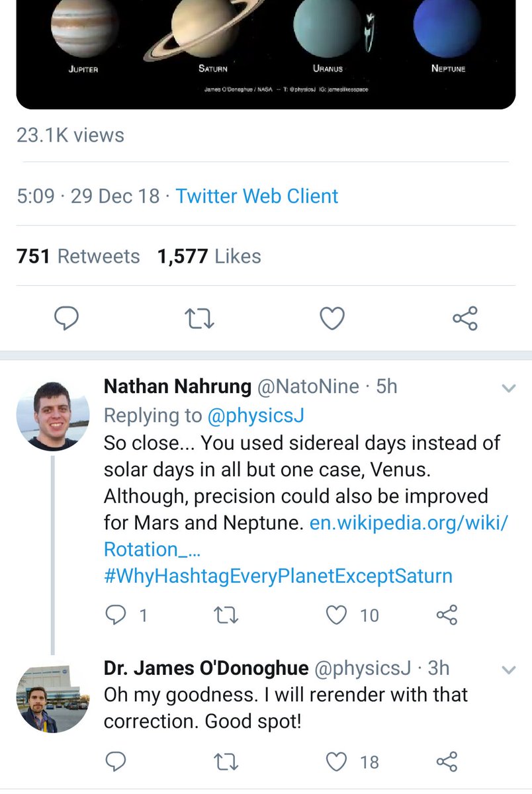Viewport: 532px width, 794px height.
Task: Reply to the main tweet
Action: click(x=66, y=318)
